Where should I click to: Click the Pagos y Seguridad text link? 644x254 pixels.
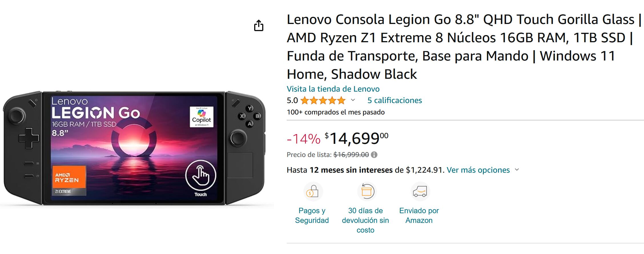(312, 215)
